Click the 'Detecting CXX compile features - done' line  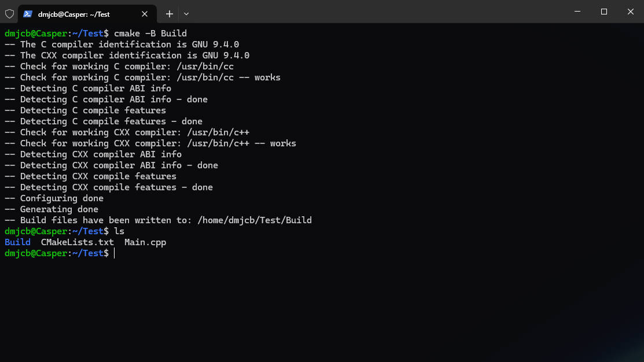click(109, 187)
